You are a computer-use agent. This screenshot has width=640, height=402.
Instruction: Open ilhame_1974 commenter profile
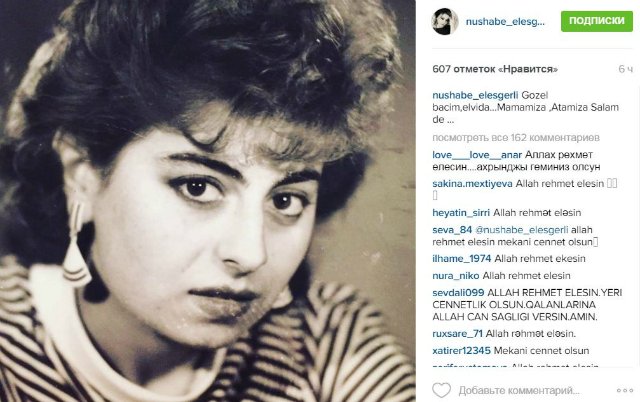click(x=462, y=259)
